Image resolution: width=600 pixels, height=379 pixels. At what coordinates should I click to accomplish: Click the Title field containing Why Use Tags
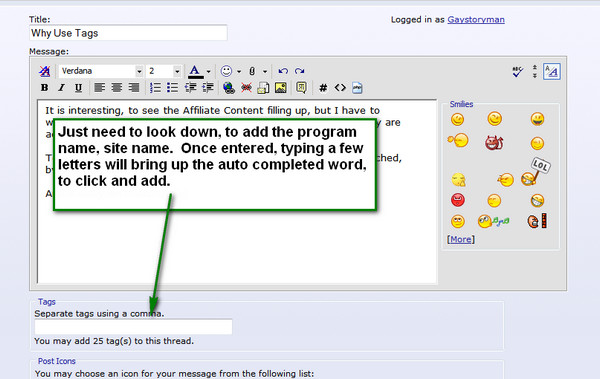point(128,33)
